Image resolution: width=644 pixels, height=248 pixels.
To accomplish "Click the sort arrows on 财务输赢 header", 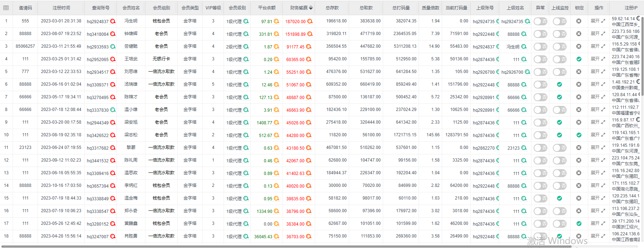I will coord(310,8).
